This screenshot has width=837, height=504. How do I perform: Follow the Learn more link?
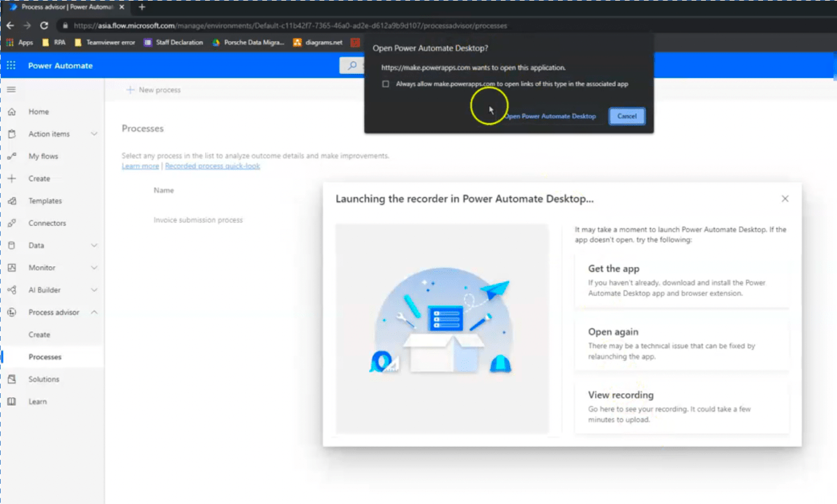pyautogui.click(x=140, y=166)
